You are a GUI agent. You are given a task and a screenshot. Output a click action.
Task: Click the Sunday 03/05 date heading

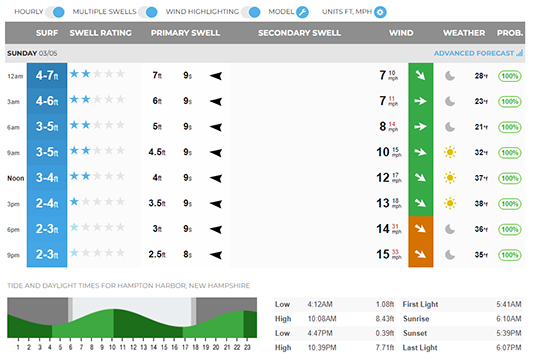point(32,53)
